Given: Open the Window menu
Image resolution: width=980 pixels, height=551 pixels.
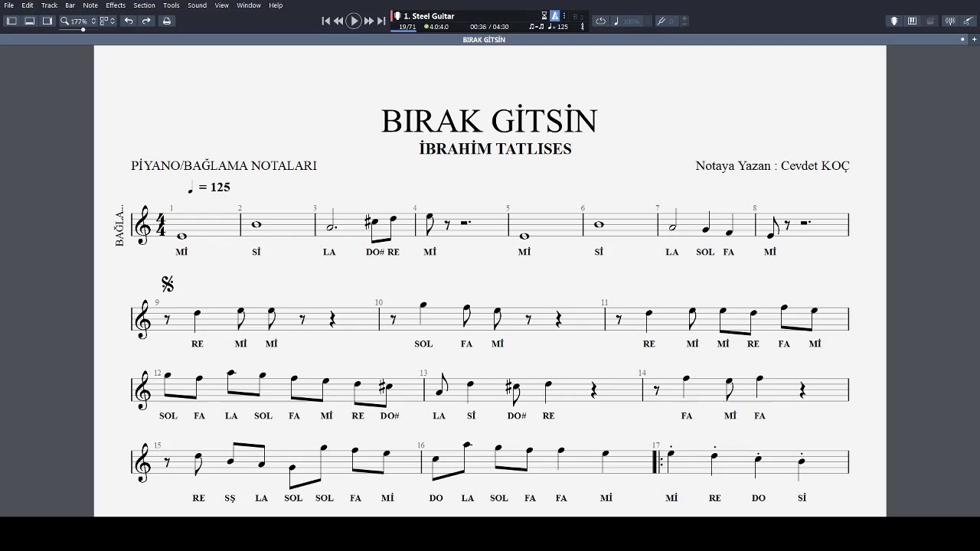Looking at the screenshot, I should 249,5.
